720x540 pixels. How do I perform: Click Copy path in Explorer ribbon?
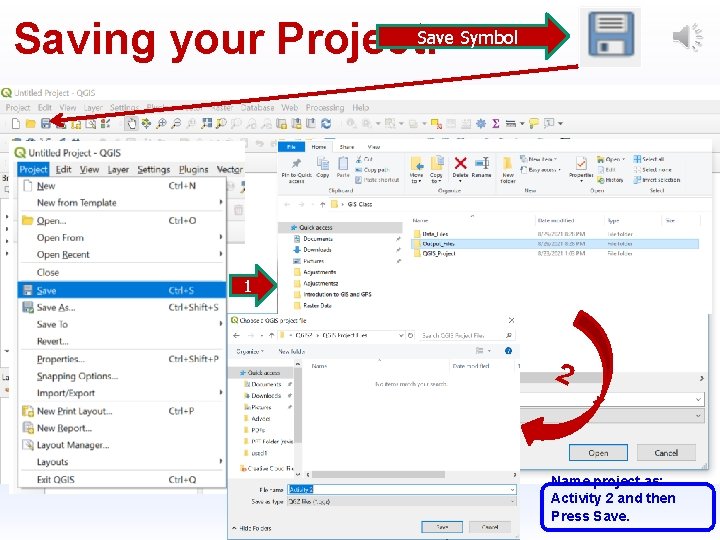click(x=372, y=169)
